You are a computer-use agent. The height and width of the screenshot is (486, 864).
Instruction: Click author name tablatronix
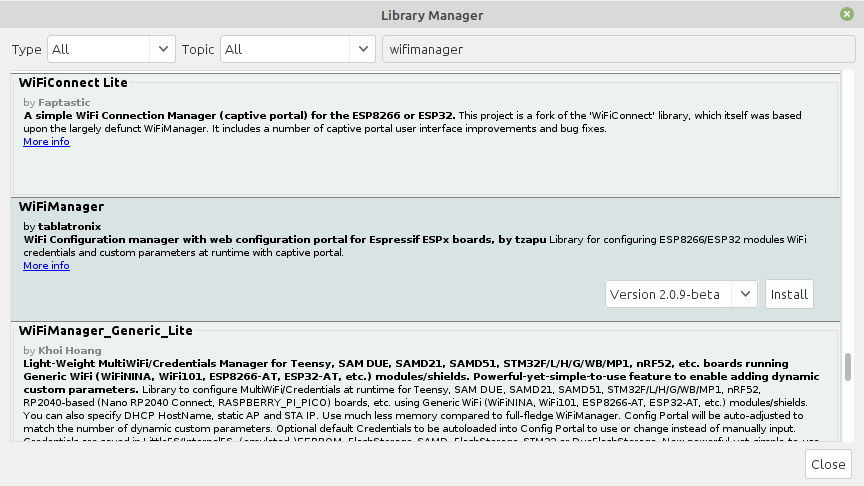tap(69, 226)
